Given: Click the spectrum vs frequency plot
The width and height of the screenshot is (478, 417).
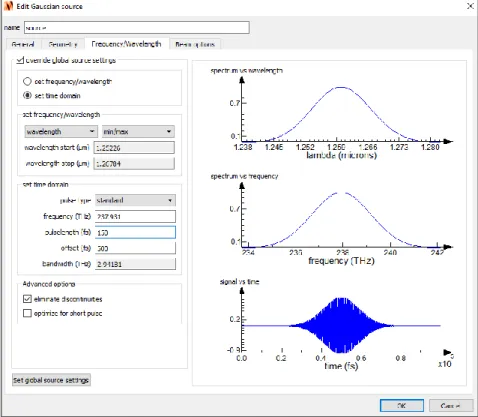Looking at the screenshot, I should [x=342, y=219].
